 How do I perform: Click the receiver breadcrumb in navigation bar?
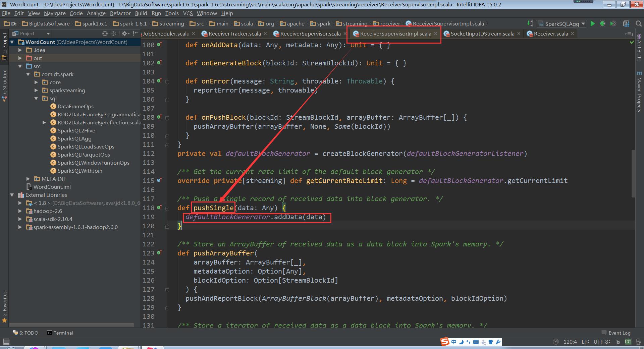tap(387, 23)
